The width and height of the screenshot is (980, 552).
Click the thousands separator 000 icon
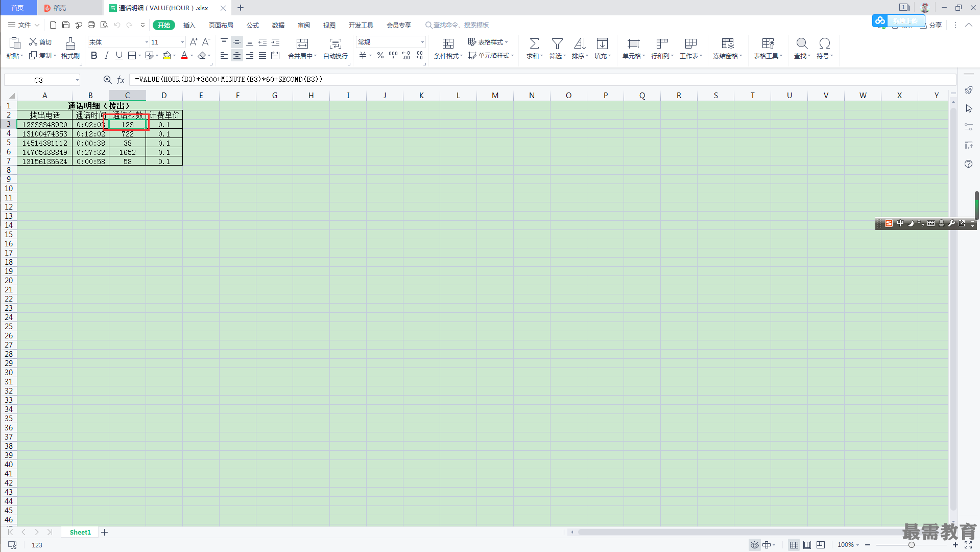pyautogui.click(x=393, y=56)
